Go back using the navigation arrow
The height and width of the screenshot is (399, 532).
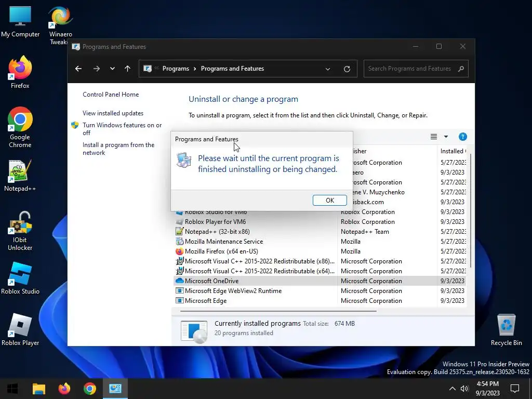coord(78,69)
